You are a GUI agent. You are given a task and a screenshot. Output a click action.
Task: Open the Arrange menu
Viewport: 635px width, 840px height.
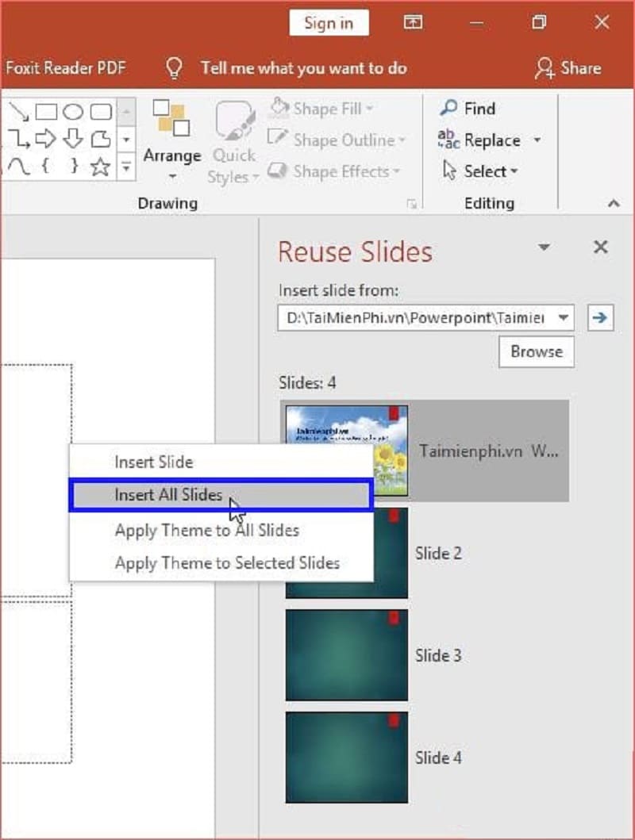(x=172, y=141)
